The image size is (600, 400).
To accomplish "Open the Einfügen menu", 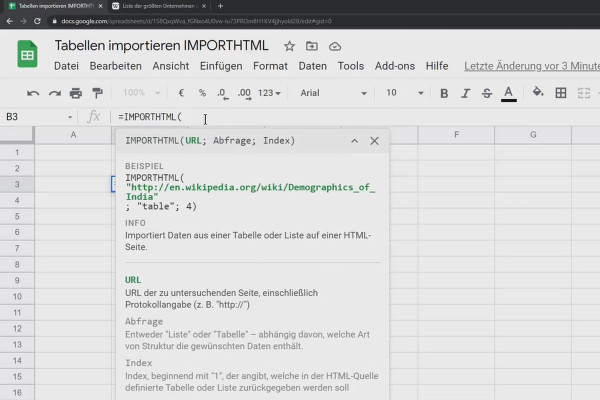I will (x=221, y=66).
